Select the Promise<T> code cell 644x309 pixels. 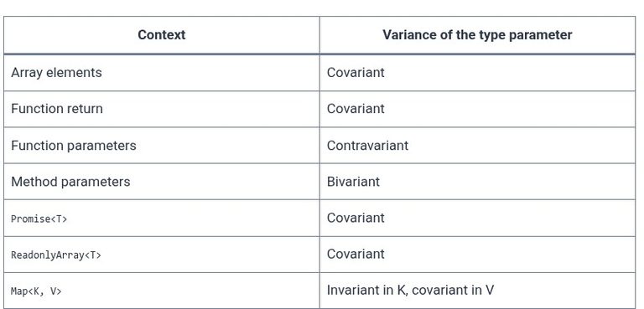click(161, 218)
